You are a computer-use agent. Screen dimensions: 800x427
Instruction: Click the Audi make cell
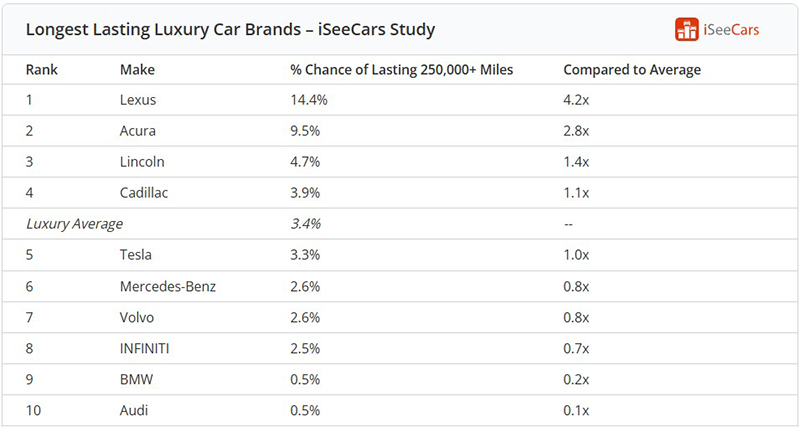[134, 410]
